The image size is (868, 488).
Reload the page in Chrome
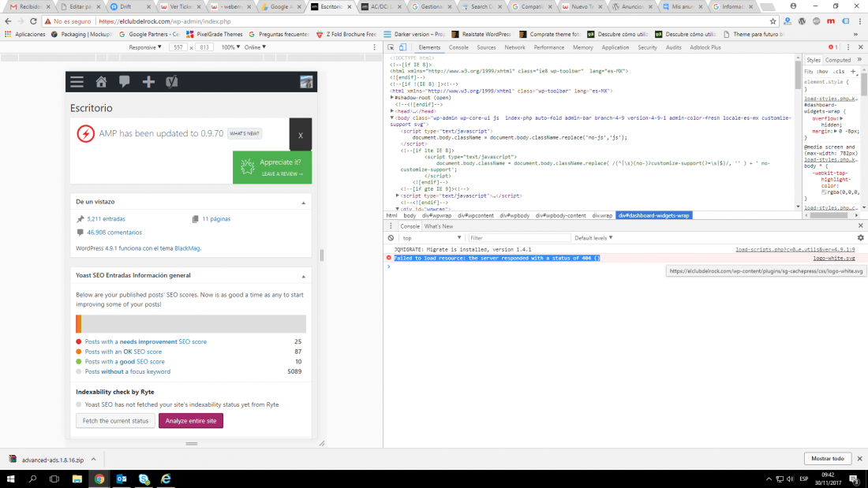point(33,21)
